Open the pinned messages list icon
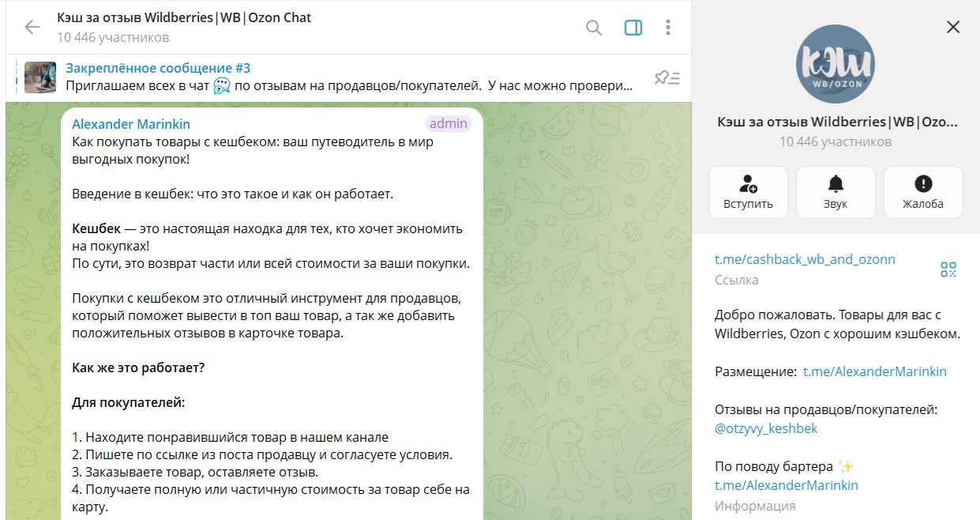The image size is (980, 520). point(667,77)
